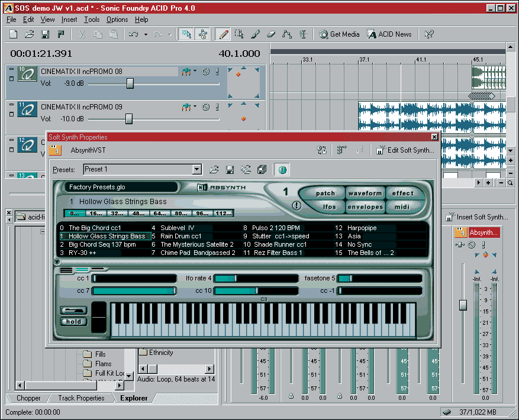Open the Undo history dropdown arrow
Viewport: 519px width, 420px height.
pos(146,34)
